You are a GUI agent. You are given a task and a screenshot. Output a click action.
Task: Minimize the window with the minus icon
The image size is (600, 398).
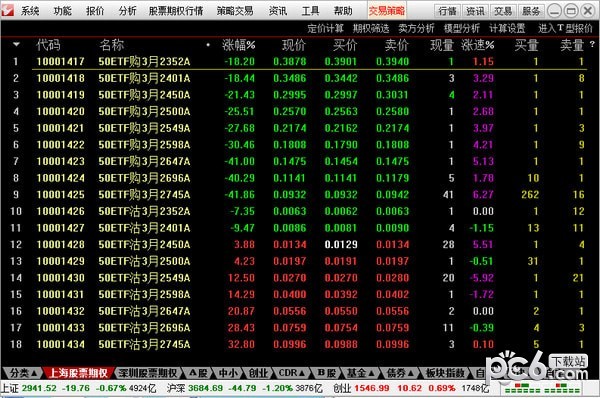[x=554, y=11]
